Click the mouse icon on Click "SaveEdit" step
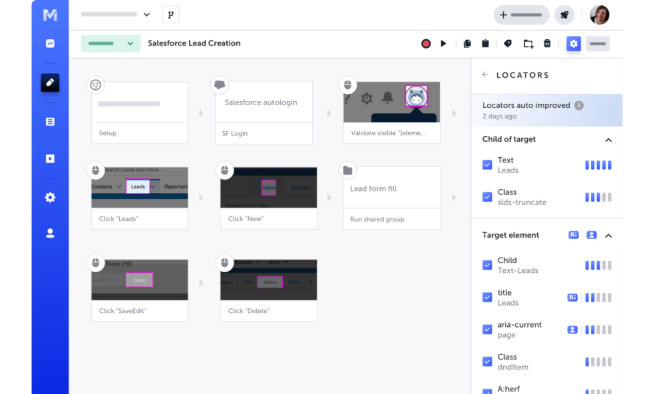 [95, 263]
